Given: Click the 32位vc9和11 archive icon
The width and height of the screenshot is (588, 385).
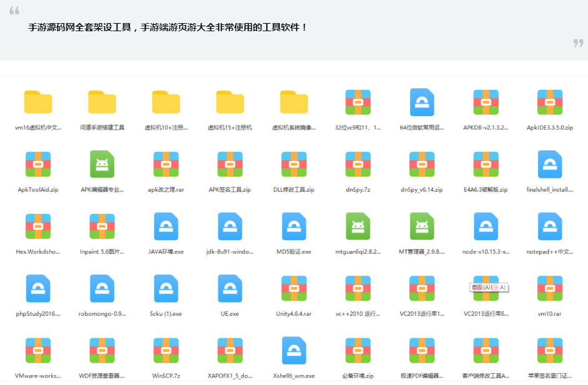Looking at the screenshot, I should pos(358,102).
